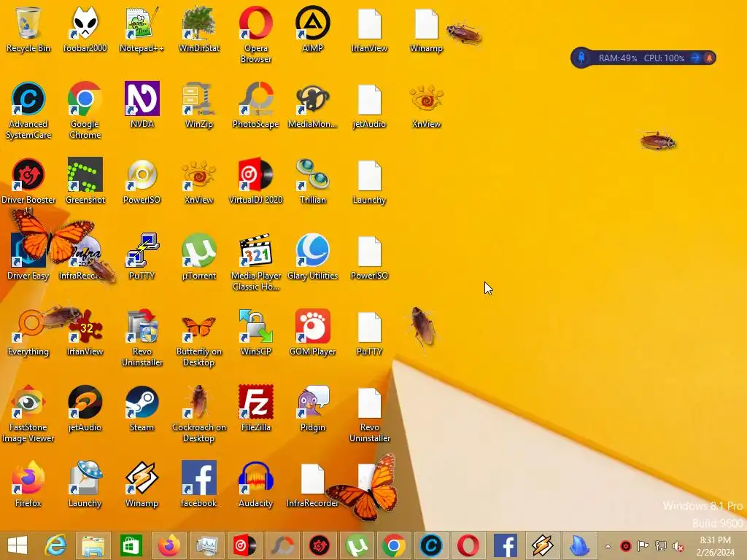Select Media Player Classic Home Cinema shortcut
Viewport: 747px width, 560px height.
click(256, 262)
